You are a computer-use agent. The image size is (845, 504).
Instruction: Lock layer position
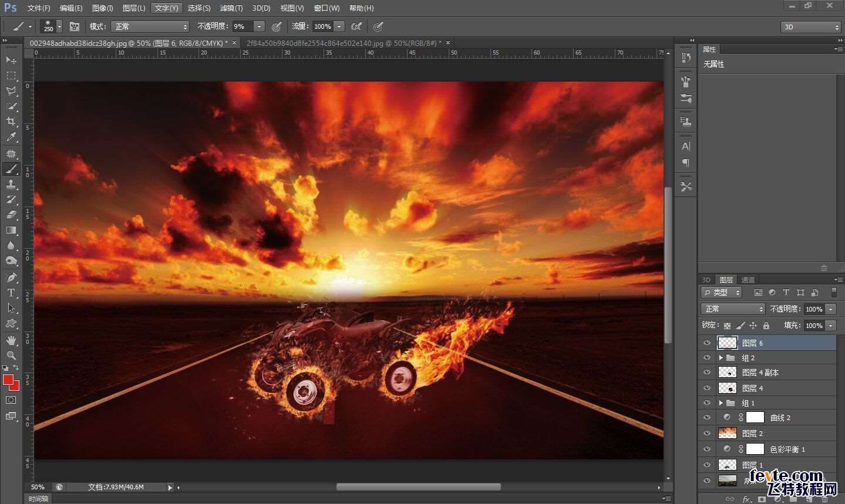click(753, 325)
